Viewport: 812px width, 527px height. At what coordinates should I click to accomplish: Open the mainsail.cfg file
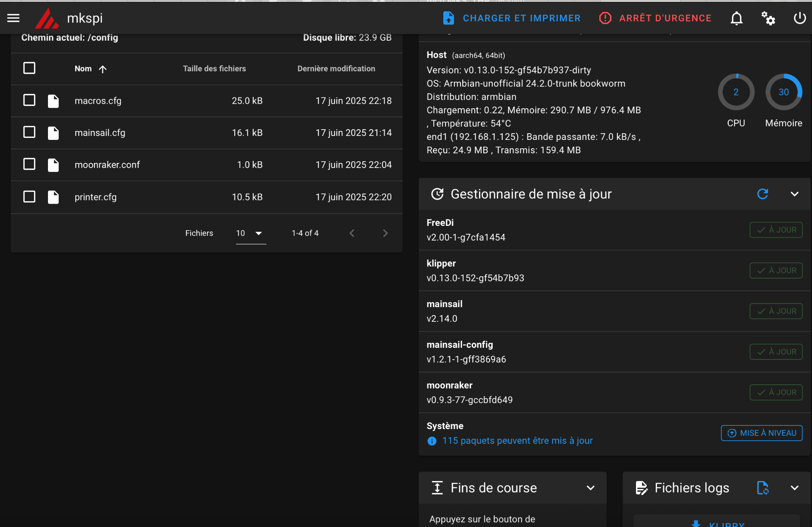click(100, 133)
